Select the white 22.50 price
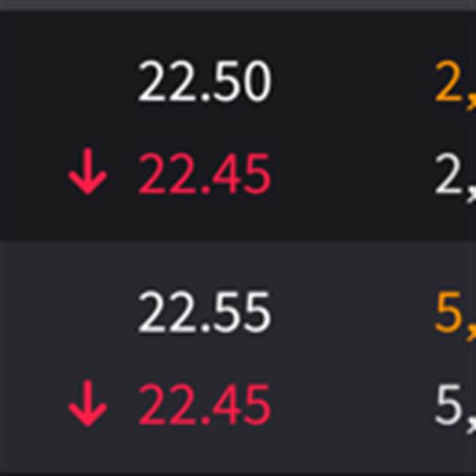Viewport: 476px width, 476px height. click(x=205, y=81)
